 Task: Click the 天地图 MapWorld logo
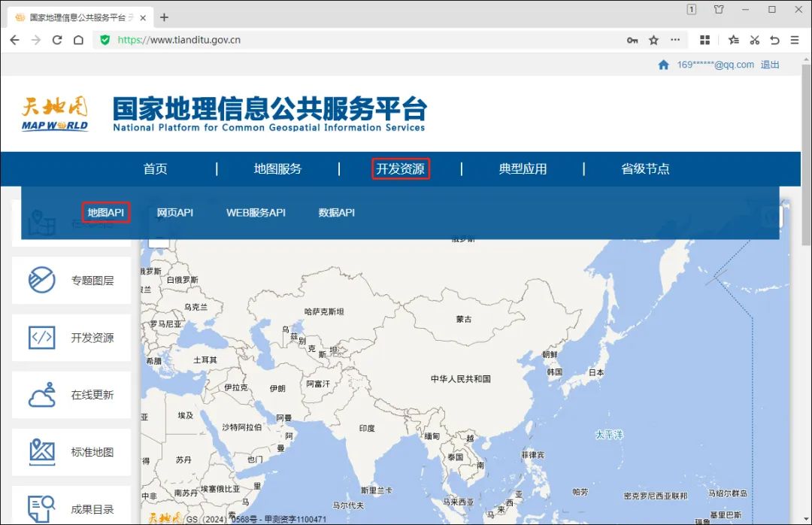[x=55, y=114]
